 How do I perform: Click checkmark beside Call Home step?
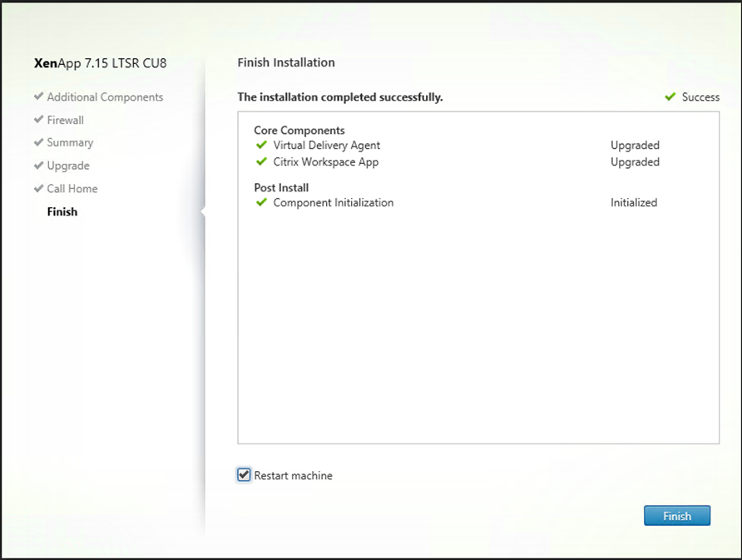pyautogui.click(x=39, y=188)
